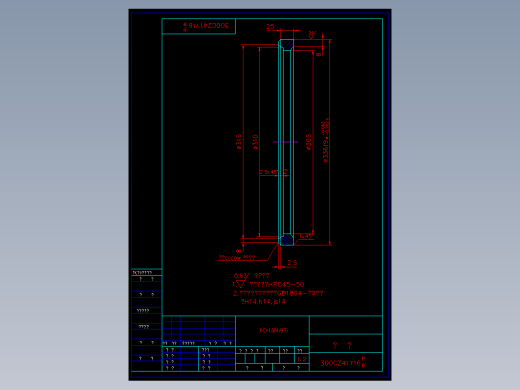Select the HRC45-50 hardness note

[x=286, y=284]
